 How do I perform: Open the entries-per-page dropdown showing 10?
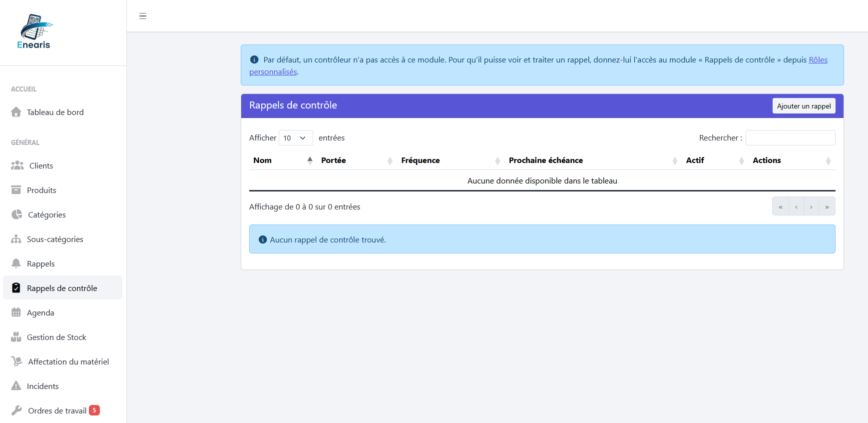pyautogui.click(x=296, y=138)
